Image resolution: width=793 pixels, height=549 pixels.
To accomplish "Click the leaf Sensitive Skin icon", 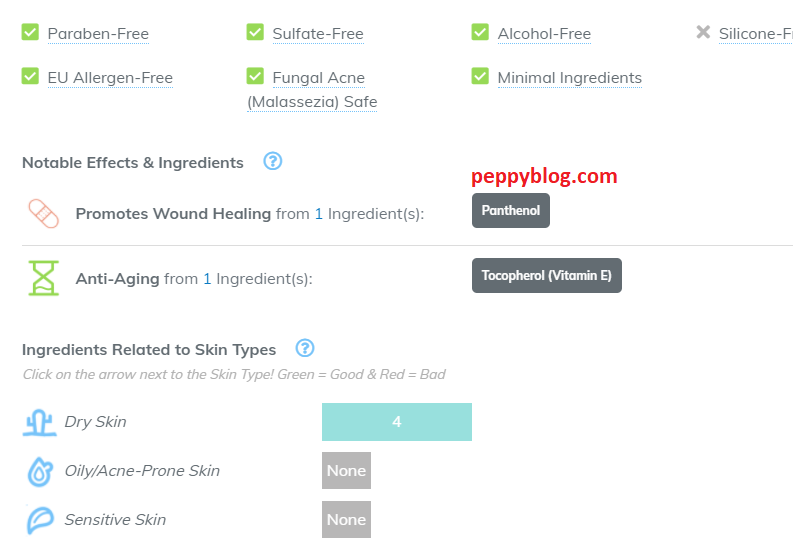I will [40, 520].
